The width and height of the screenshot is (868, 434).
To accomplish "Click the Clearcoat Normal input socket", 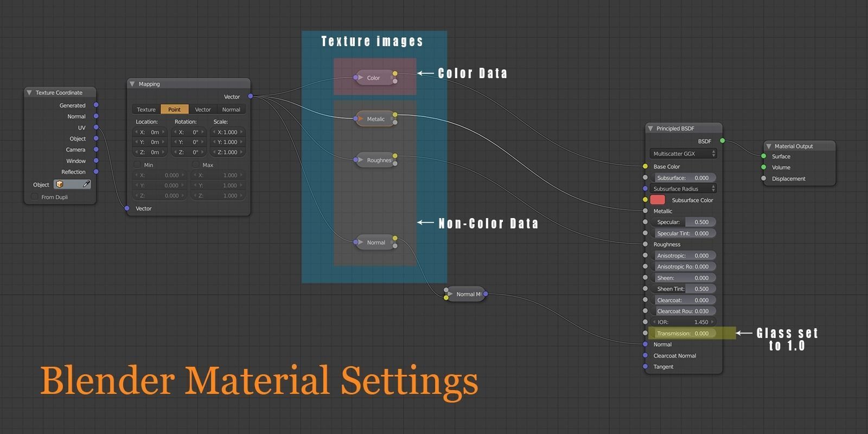I will [x=645, y=356].
